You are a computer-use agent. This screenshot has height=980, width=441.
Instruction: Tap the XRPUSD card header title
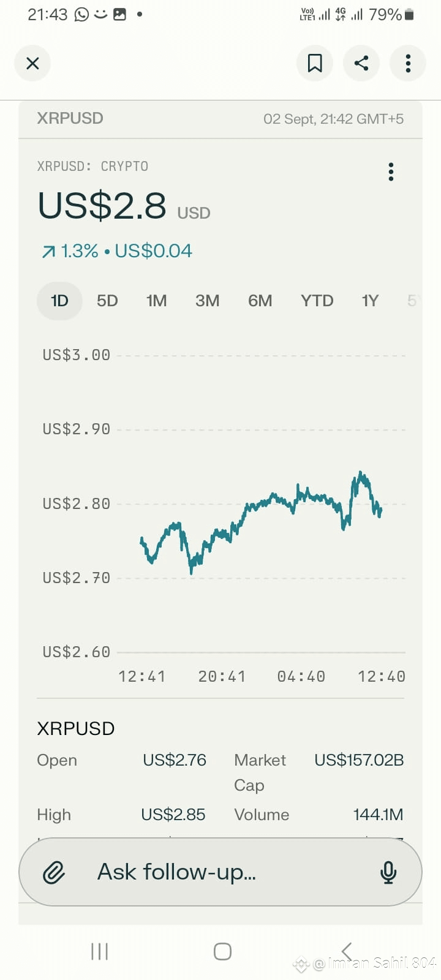70,118
